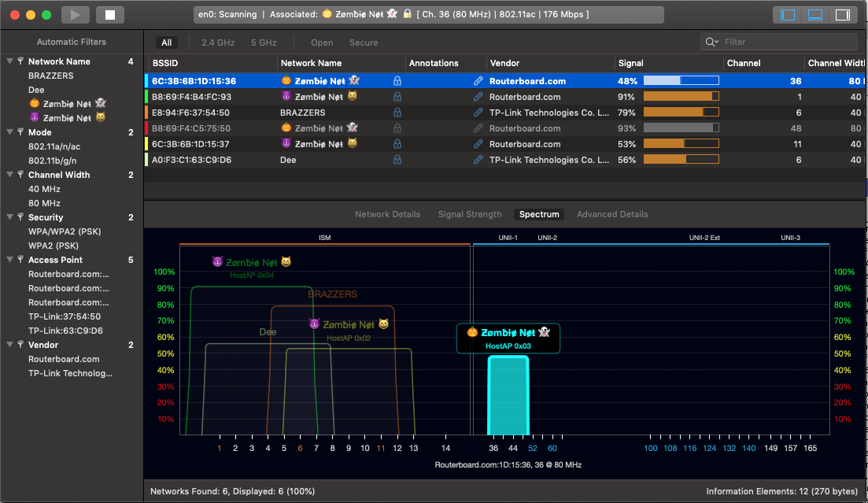
Task: Show only Open networks
Action: tap(322, 43)
